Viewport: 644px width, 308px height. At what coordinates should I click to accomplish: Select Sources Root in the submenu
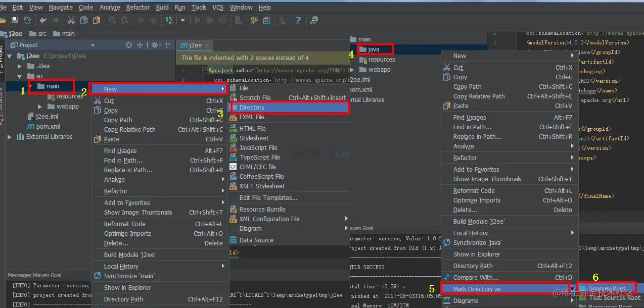[x=611, y=288]
